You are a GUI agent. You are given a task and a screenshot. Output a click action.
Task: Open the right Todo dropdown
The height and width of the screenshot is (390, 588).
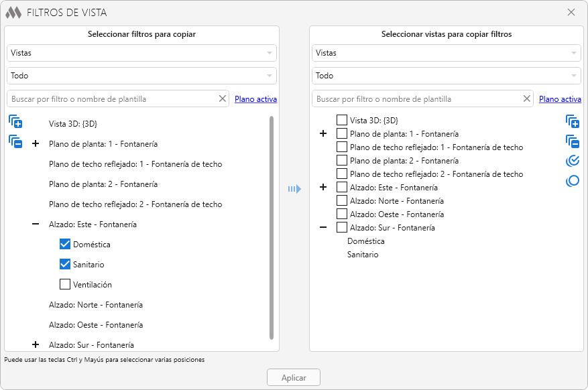[x=447, y=76]
